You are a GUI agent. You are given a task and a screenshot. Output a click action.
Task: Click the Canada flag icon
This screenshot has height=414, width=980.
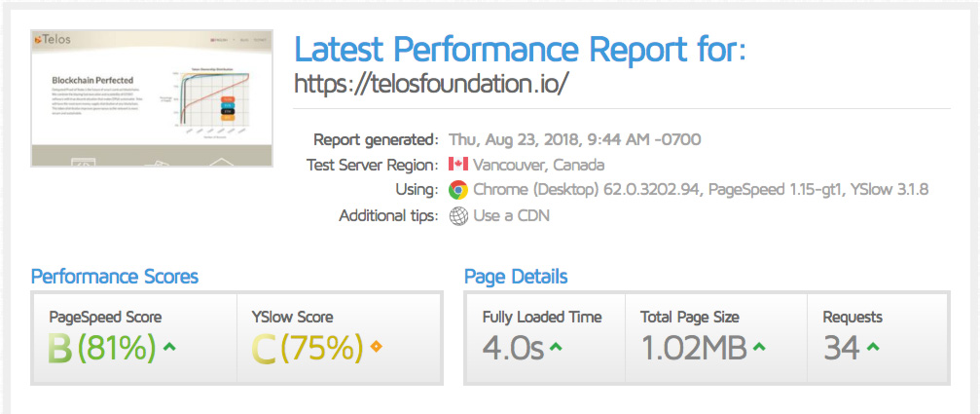point(458,165)
